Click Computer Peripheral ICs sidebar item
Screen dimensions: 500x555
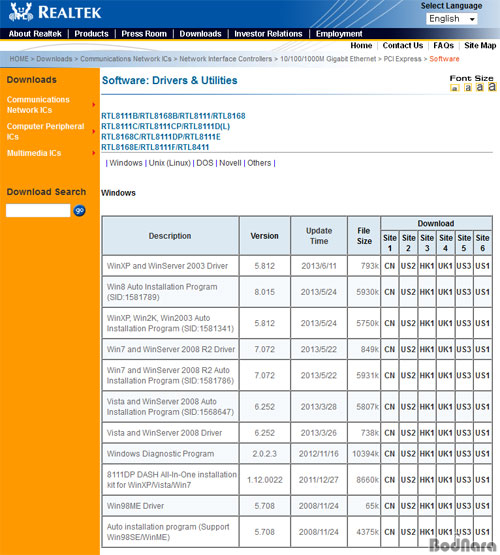click(45, 131)
